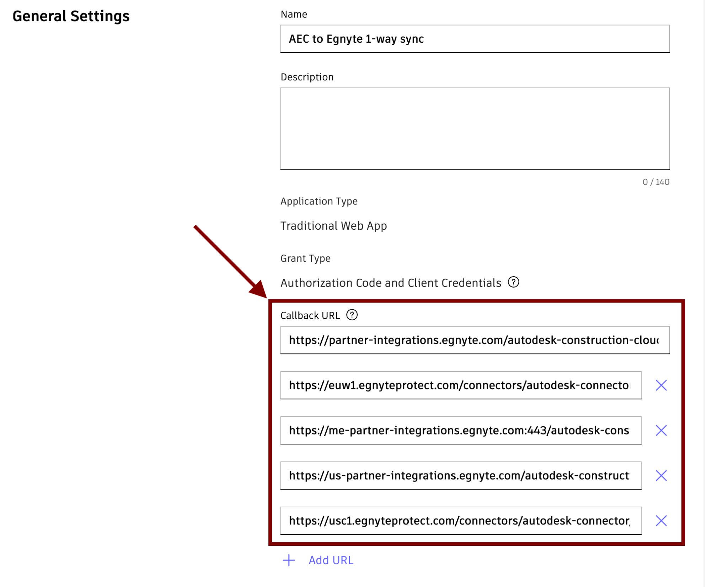The height and width of the screenshot is (587, 728).
Task: Edit the usc1.egnyteprotect.com callback URL field
Action: [x=461, y=521]
